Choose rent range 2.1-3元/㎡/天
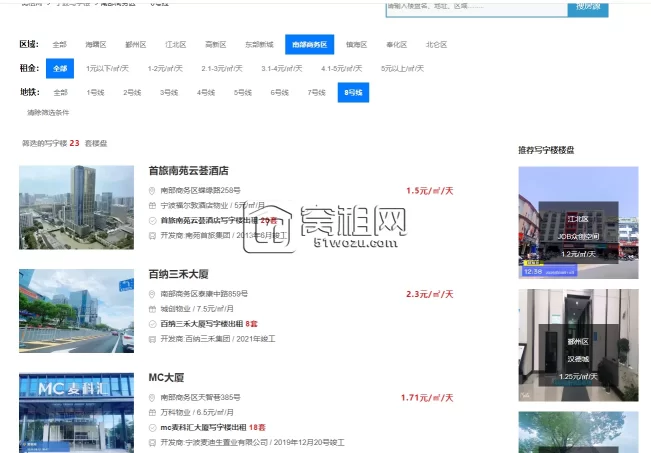 tap(222, 69)
